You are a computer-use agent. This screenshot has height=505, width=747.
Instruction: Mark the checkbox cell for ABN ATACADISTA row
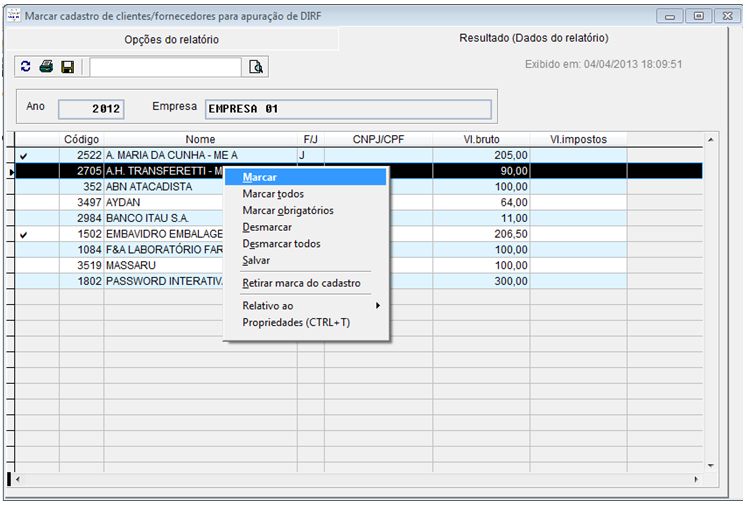click(x=23, y=187)
